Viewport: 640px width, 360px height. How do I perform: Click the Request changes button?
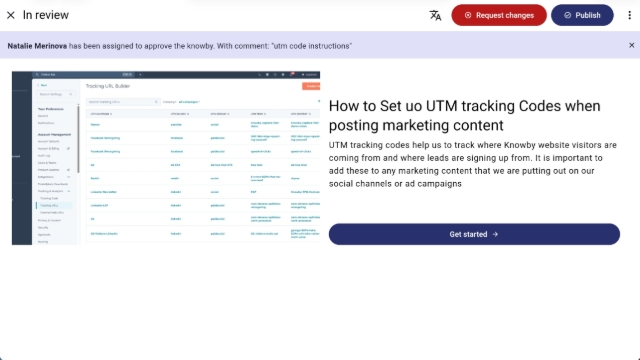tap(499, 15)
